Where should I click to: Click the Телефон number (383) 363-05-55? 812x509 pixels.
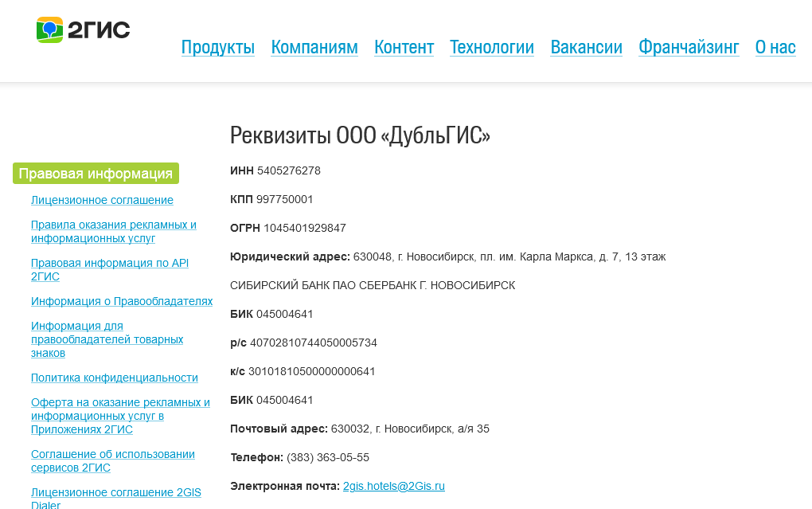coord(328,458)
